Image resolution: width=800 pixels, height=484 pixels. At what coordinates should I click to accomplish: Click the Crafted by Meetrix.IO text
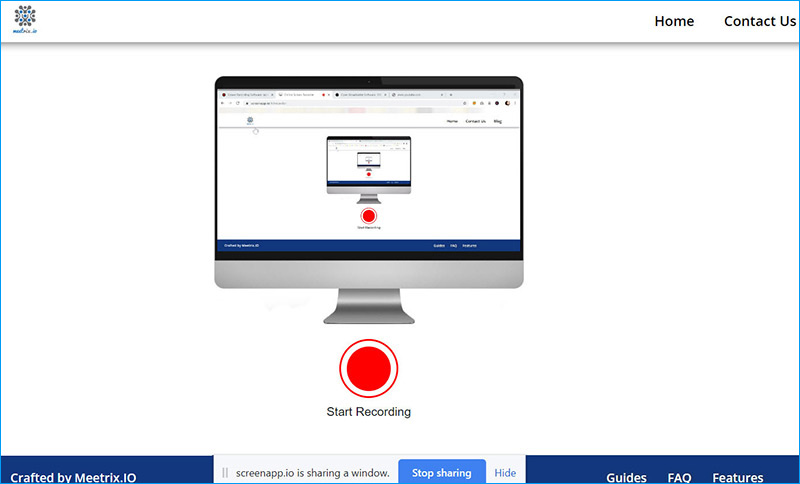point(73,478)
